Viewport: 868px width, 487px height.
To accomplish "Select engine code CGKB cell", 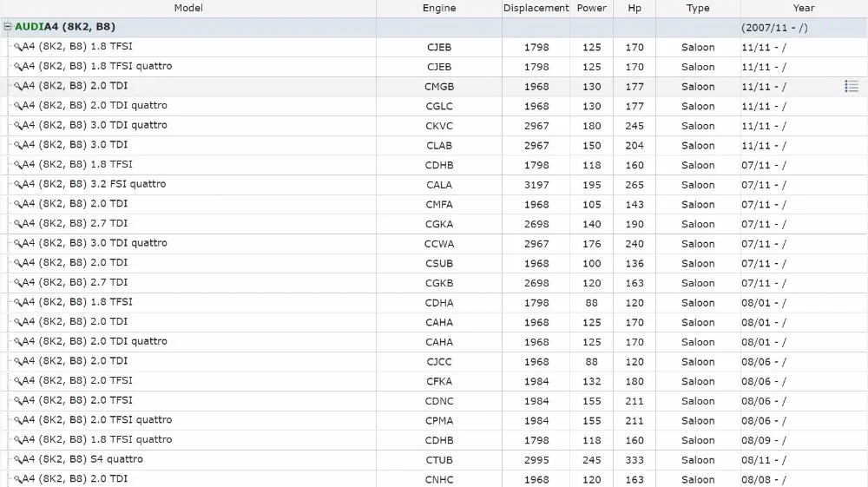I will [x=439, y=283].
